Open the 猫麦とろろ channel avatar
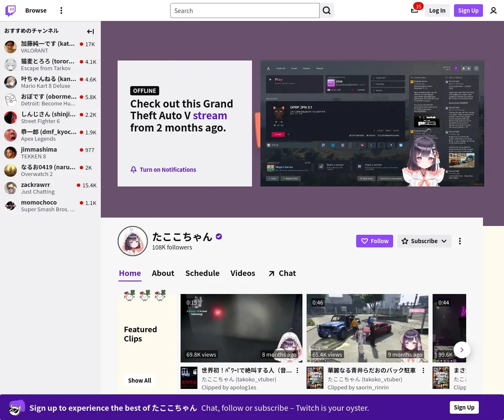 pos(10,64)
